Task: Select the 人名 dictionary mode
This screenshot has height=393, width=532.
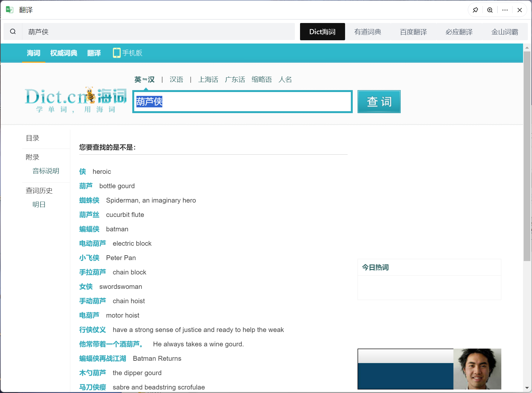Action: pos(285,79)
